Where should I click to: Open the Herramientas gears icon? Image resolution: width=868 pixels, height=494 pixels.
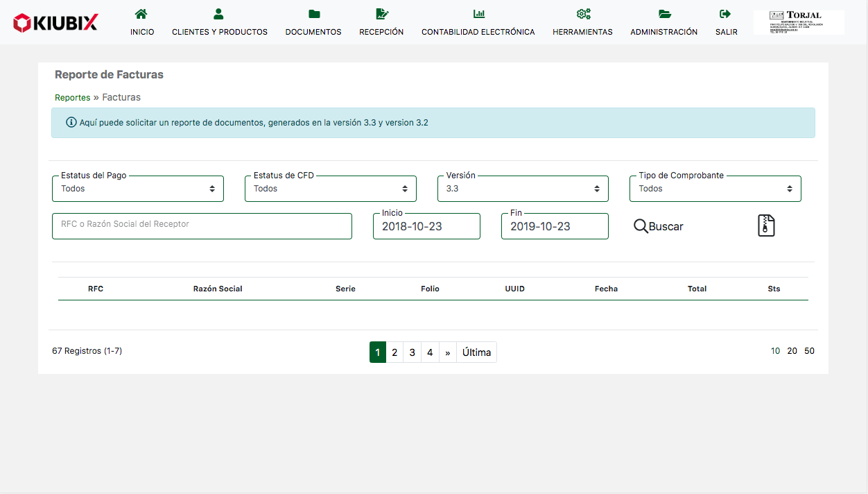tap(582, 14)
